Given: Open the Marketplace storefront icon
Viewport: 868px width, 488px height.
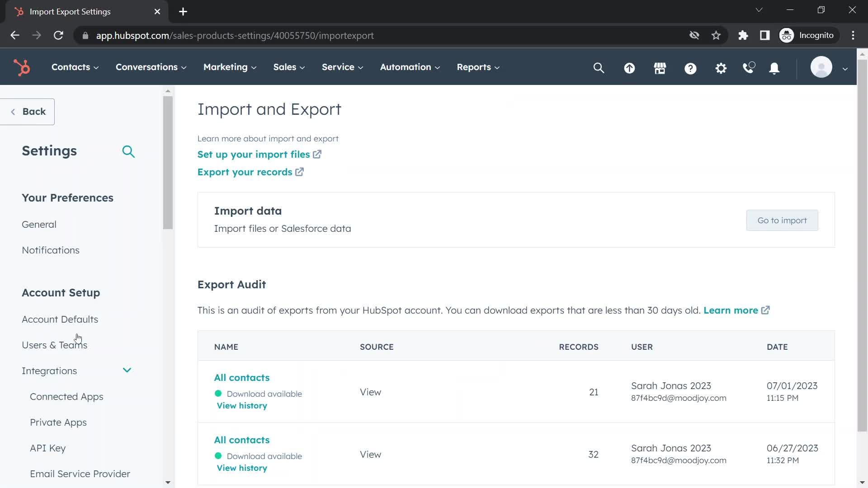Looking at the screenshot, I should pos(660,68).
